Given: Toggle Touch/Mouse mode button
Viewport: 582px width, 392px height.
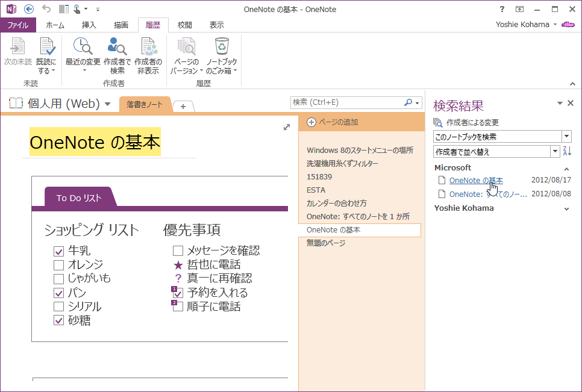Looking at the screenshot, I should tap(77, 9).
